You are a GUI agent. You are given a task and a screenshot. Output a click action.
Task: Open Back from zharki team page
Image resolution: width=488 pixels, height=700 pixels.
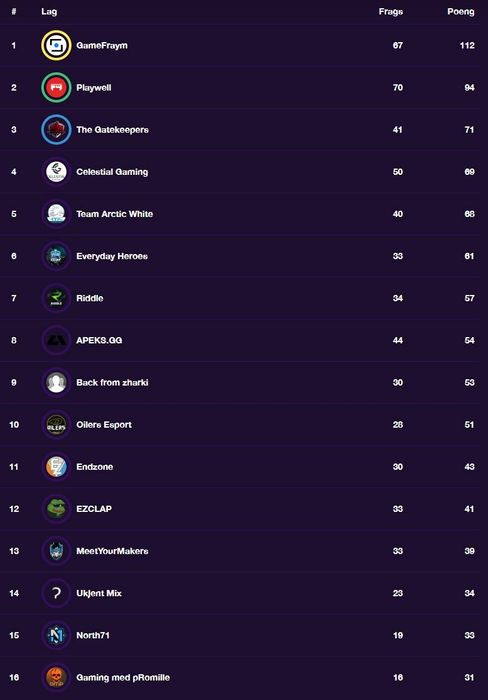tap(112, 383)
